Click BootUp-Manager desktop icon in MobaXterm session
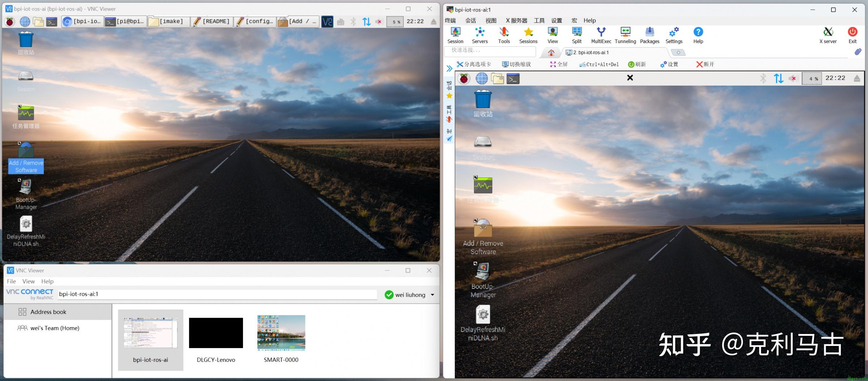Viewport: 868px width, 381px height. (x=483, y=280)
